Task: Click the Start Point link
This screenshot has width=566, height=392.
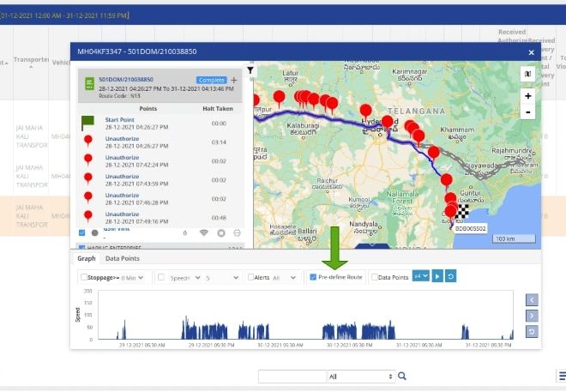Action: [121, 119]
